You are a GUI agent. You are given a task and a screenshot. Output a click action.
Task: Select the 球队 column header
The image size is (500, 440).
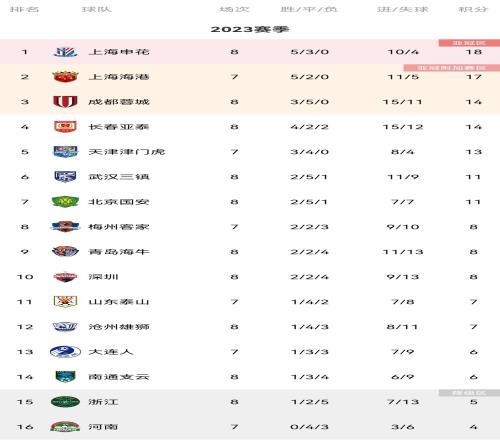97,9
